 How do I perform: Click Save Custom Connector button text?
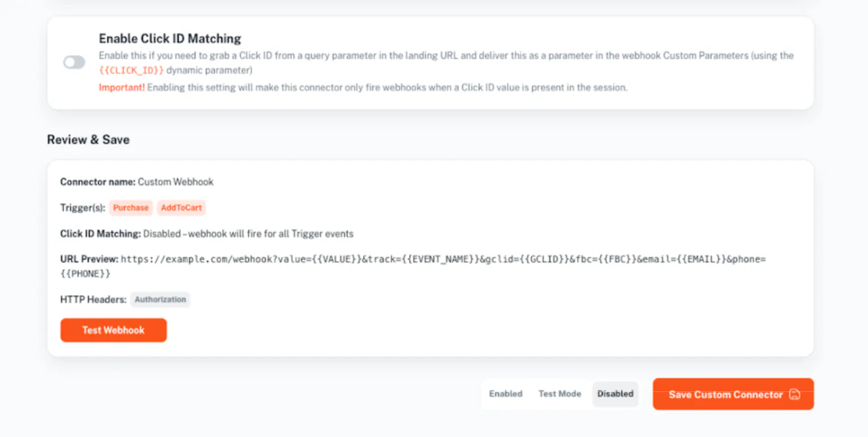click(x=725, y=394)
